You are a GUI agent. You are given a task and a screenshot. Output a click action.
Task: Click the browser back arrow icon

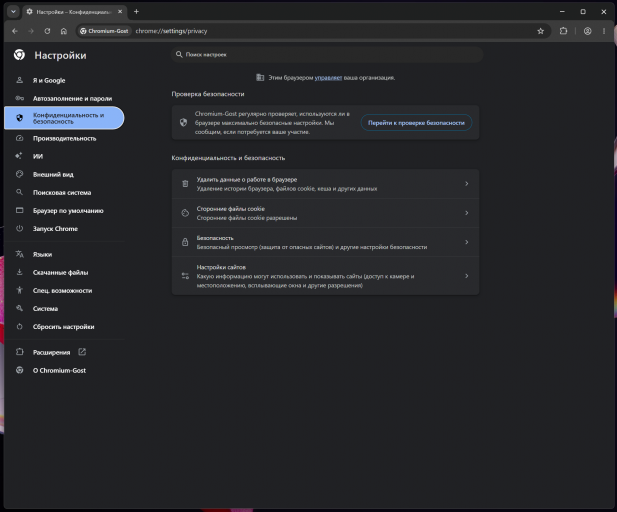(15, 31)
